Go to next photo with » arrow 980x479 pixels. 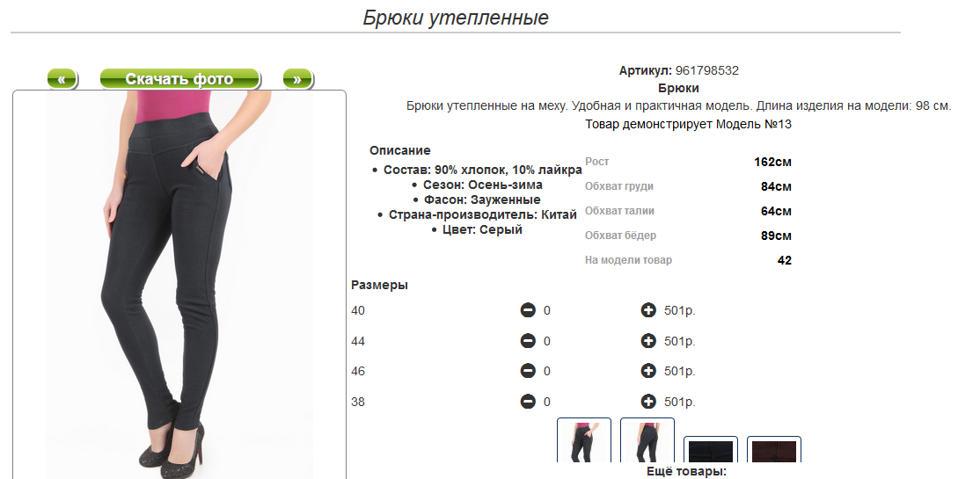point(297,79)
